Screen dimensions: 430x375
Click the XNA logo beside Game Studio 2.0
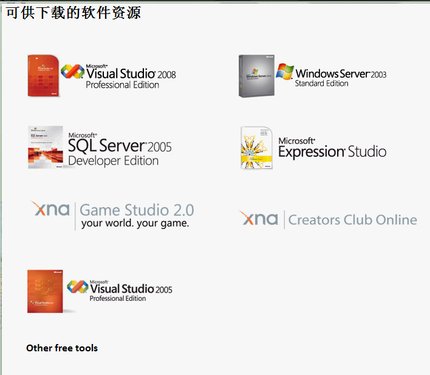point(51,209)
